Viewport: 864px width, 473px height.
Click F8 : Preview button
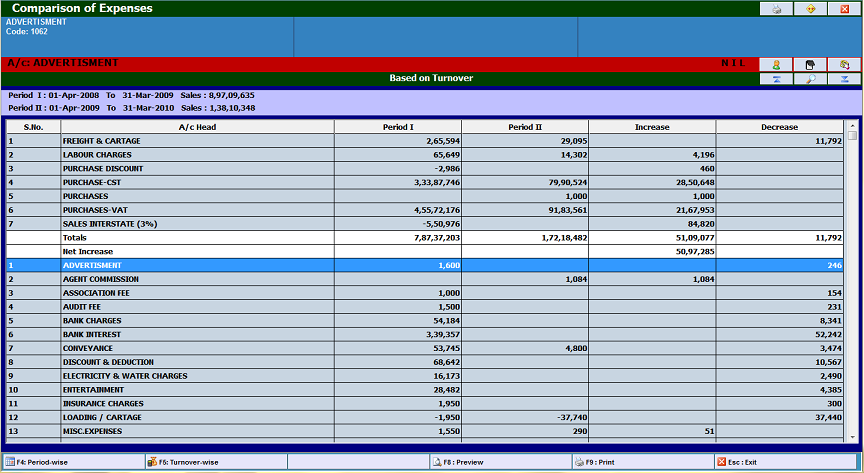coord(500,462)
